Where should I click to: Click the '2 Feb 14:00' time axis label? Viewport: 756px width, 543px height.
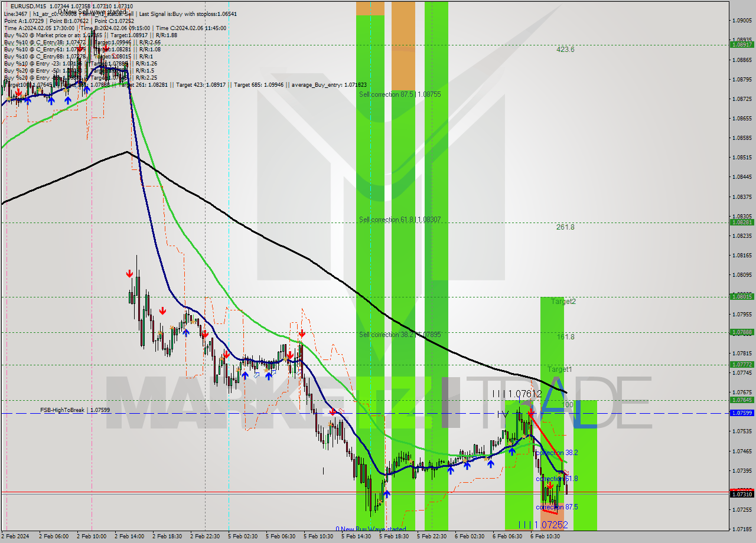129,537
